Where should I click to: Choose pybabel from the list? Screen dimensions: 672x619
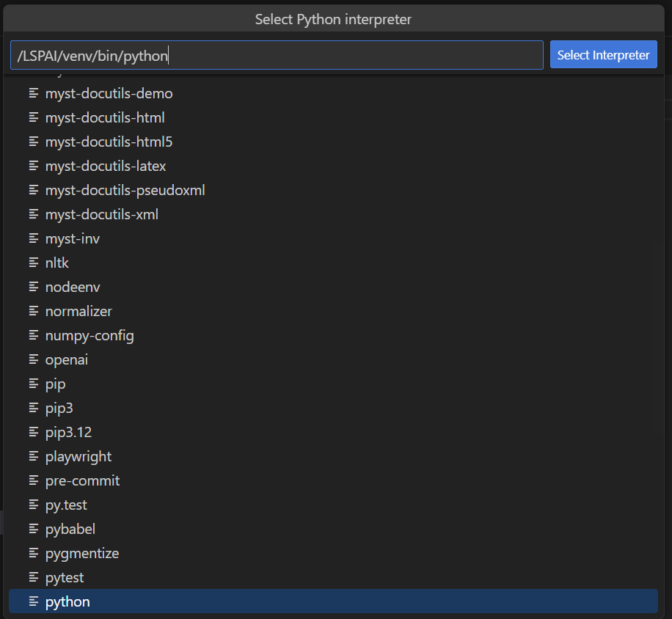(x=70, y=529)
